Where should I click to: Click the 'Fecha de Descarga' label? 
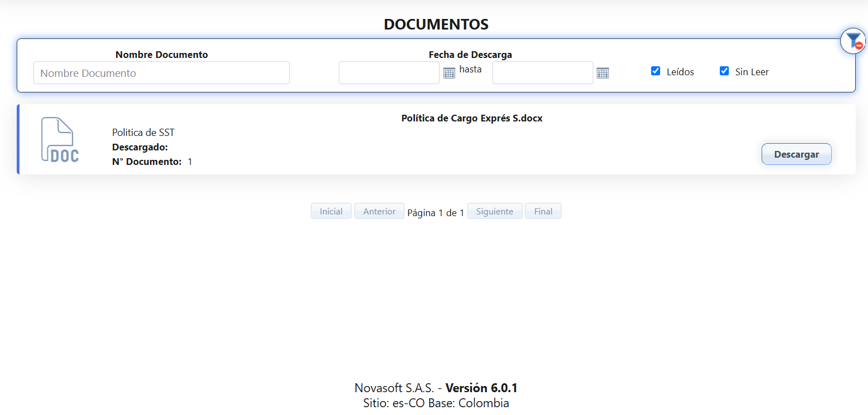pos(470,55)
